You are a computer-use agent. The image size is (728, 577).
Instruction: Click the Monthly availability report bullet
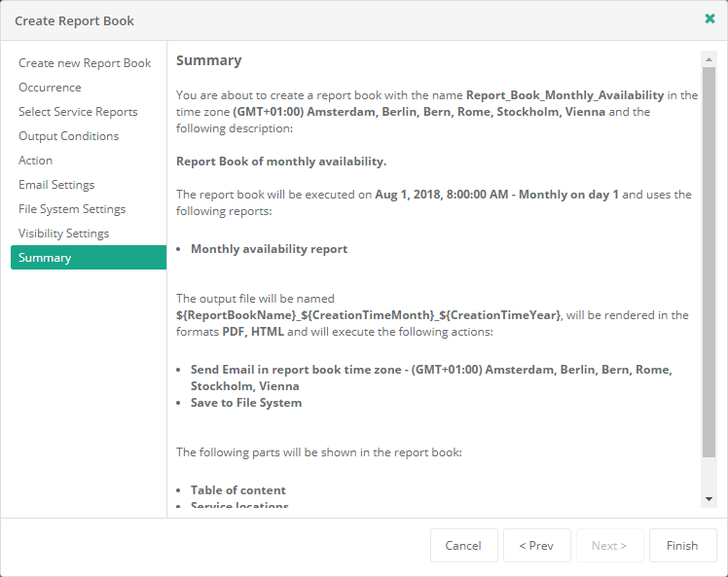tap(269, 249)
